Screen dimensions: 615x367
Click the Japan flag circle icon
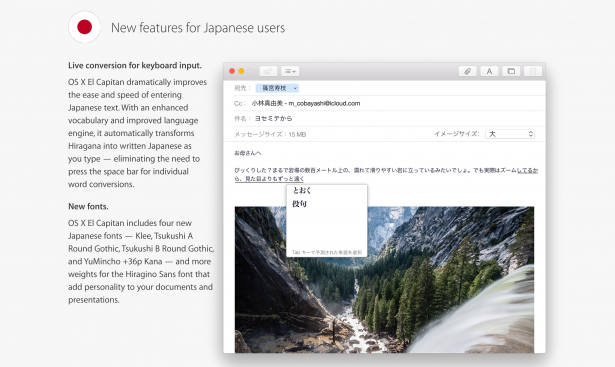tap(84, 27)
